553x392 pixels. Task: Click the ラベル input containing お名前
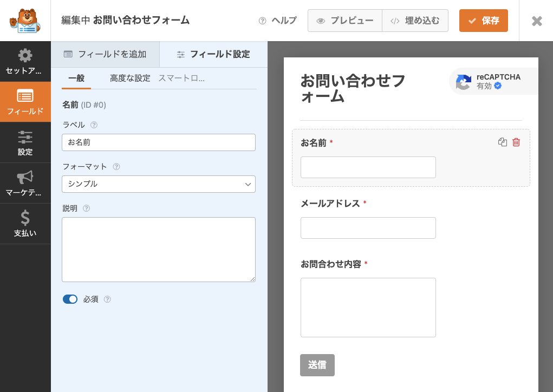pos(159,142)
